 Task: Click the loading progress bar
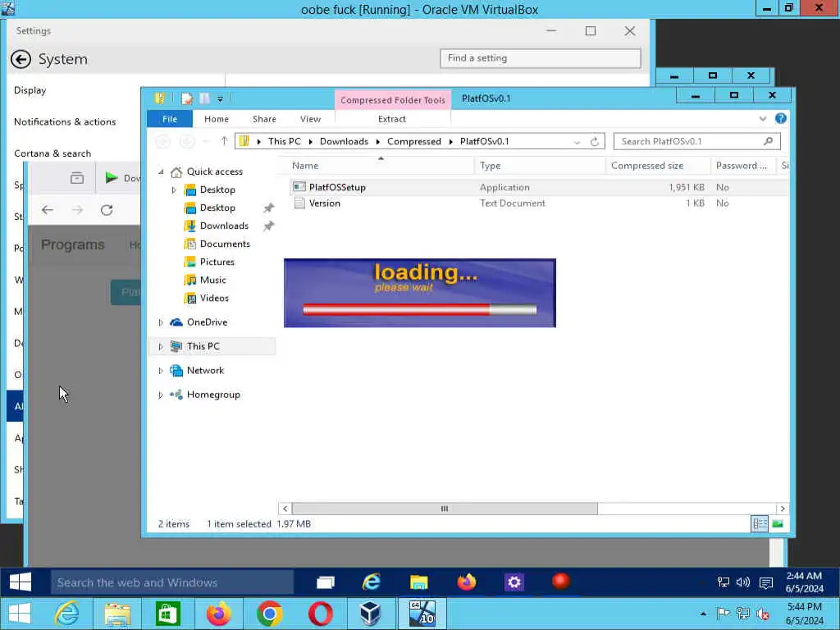419,309
